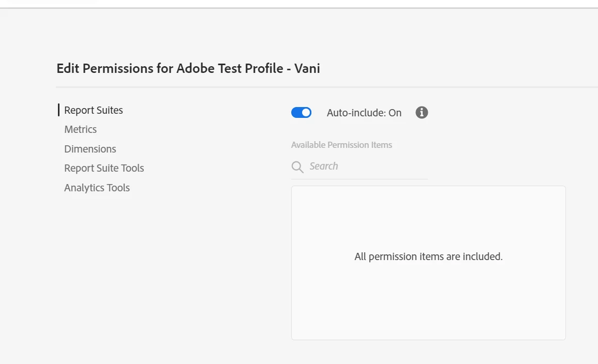Viewport: 598px width, 364px height.
Task: Click "Vani" in the page title
Action: click(307, 68)
